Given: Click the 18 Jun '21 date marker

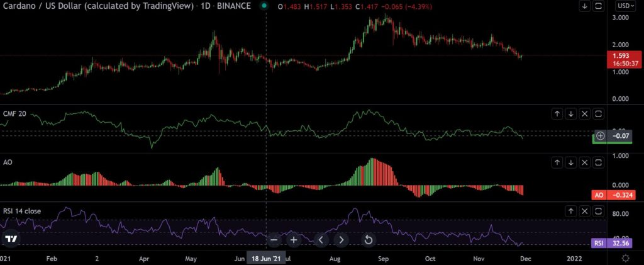Looking at the screenshot, I should tap(266, 259).
